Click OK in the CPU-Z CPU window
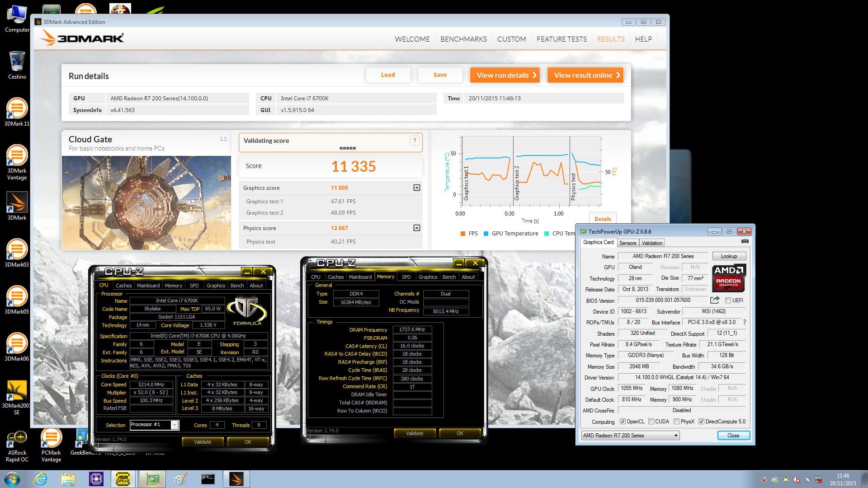868x488 pixels. pyautogui.click(x=248, y=442)
